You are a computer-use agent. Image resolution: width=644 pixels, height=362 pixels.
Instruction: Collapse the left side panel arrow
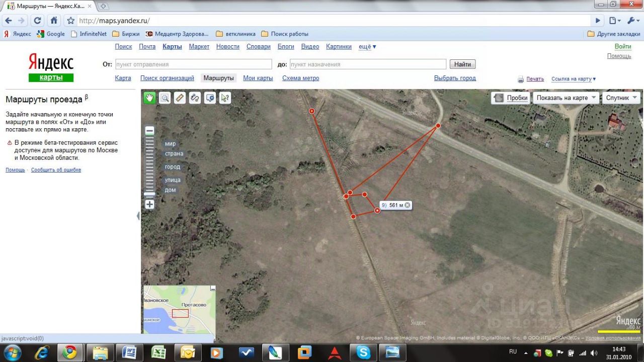138,216
